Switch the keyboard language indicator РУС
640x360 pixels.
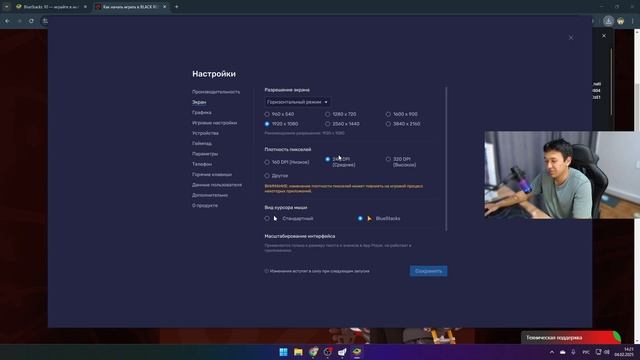[x=586, y=352]
